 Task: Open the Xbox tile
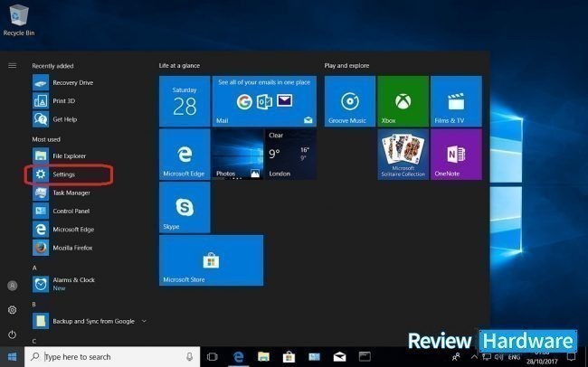click(x=403, y=101)
